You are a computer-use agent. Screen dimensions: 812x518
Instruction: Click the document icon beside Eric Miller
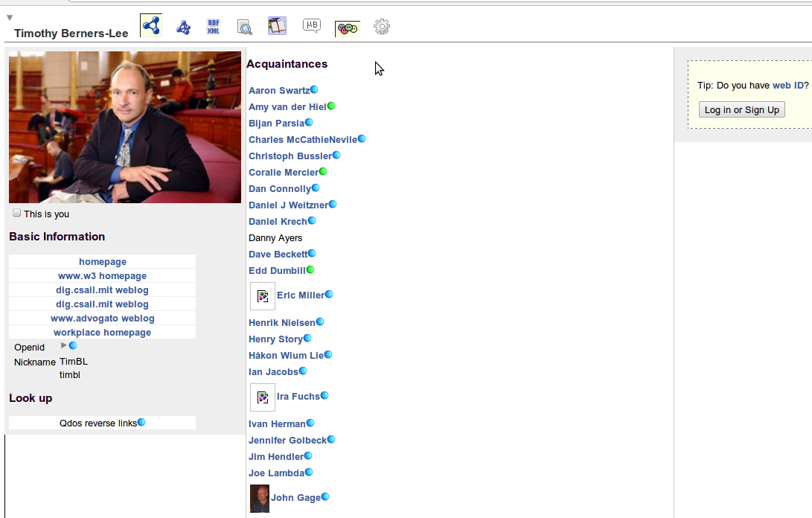click(263, 296)
